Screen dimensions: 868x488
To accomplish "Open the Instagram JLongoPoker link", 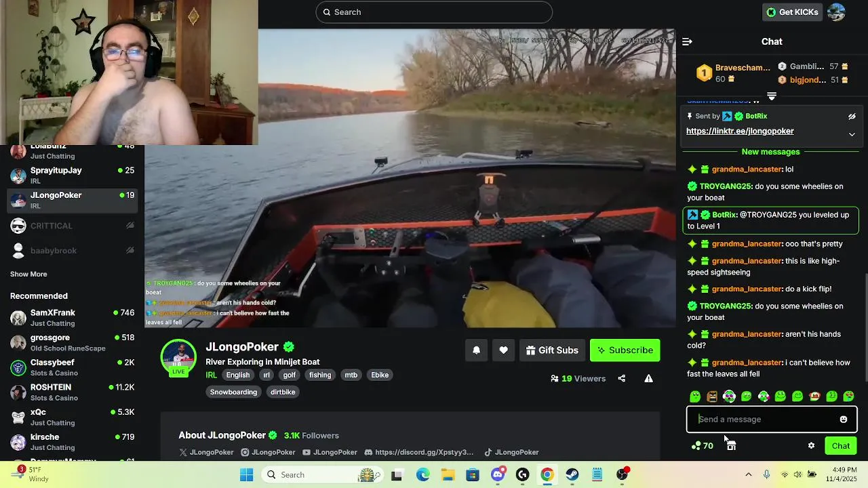I will pyautogui.click(x=268, y=452).
